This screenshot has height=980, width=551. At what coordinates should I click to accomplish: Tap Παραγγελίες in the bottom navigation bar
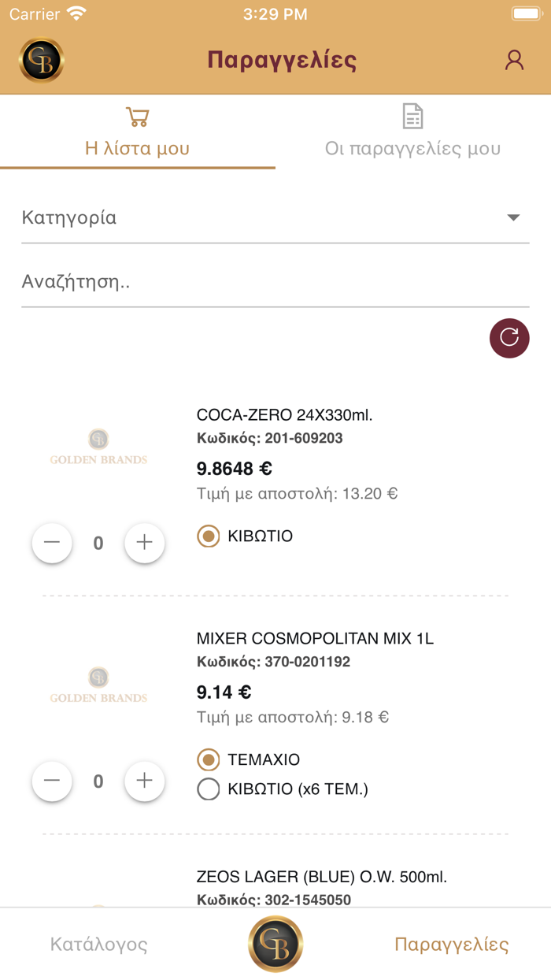point(453,944)
